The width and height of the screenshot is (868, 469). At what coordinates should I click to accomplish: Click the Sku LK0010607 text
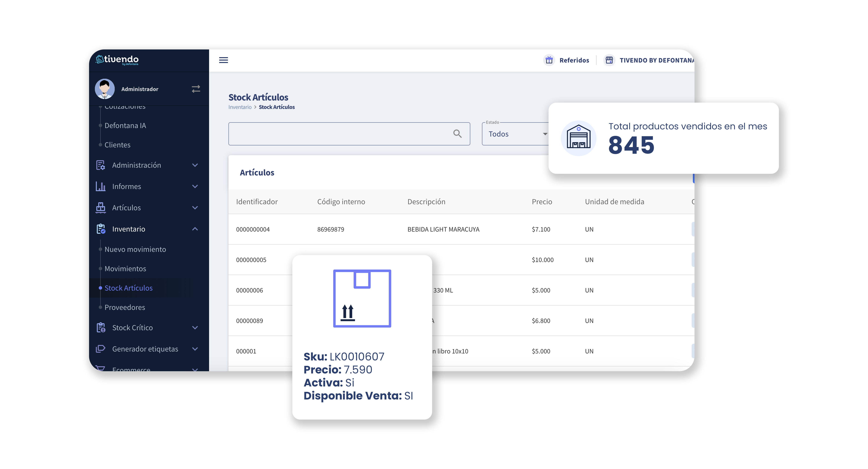click(x=344, y=357)
